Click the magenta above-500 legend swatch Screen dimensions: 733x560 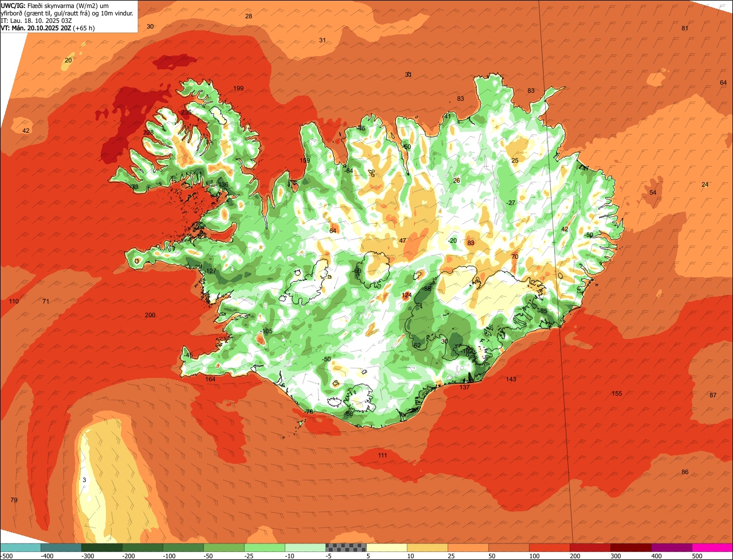click(712, 547)
